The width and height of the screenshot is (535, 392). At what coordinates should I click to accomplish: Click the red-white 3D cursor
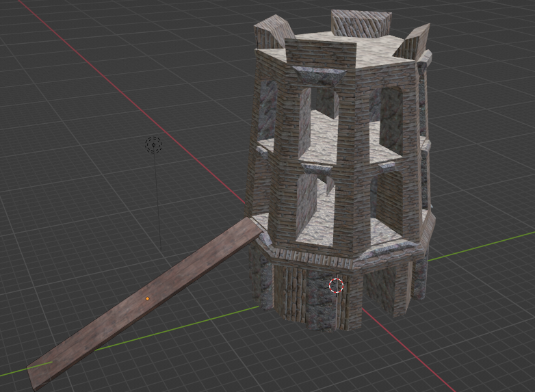(x=336, y=285)
